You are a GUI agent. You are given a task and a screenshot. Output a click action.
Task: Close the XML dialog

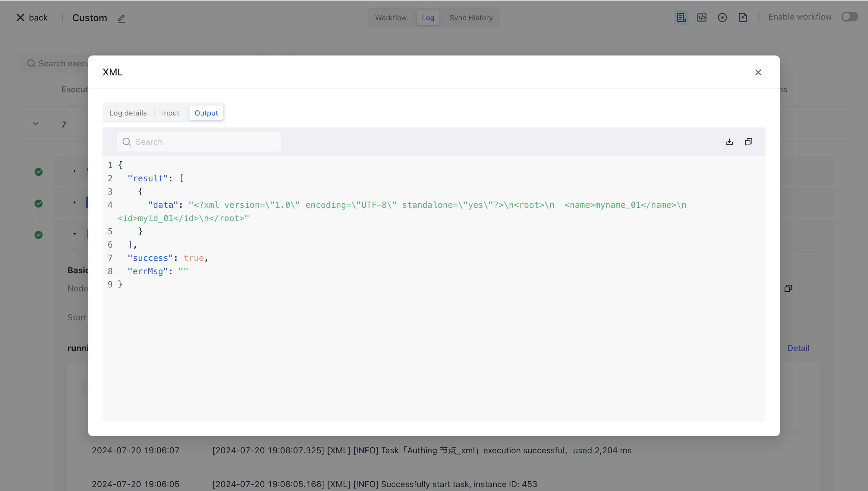(758, 72)
